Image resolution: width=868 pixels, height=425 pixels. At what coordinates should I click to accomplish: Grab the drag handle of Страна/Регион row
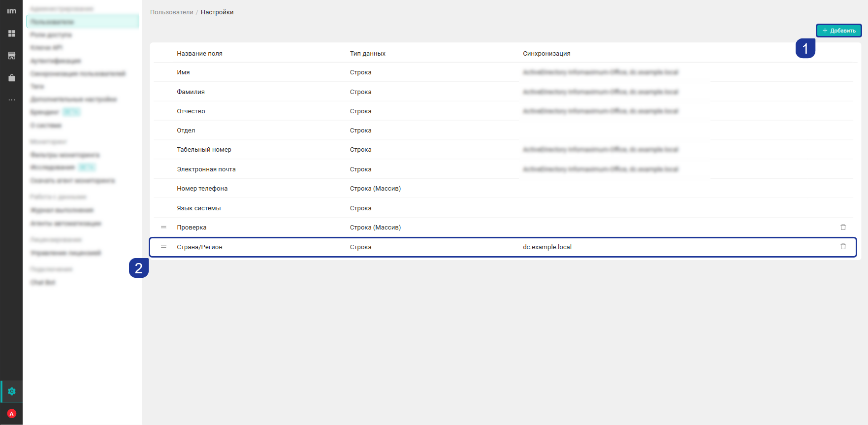pyautogui.click(x=163, y=247)
